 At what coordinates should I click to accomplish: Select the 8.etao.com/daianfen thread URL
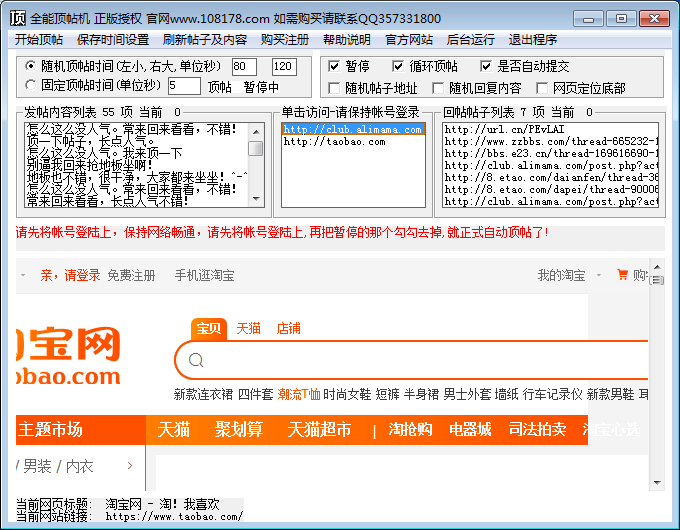pos(551,177)
